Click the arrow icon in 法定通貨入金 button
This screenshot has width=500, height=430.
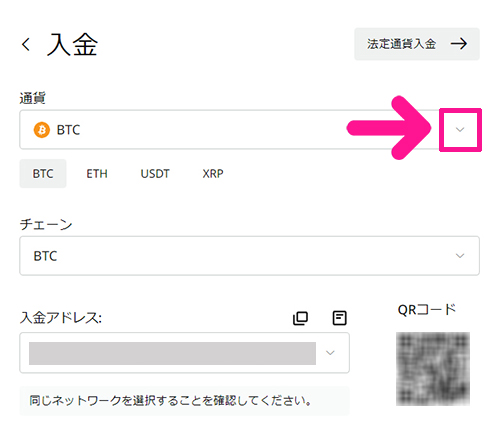pos(459,44)
